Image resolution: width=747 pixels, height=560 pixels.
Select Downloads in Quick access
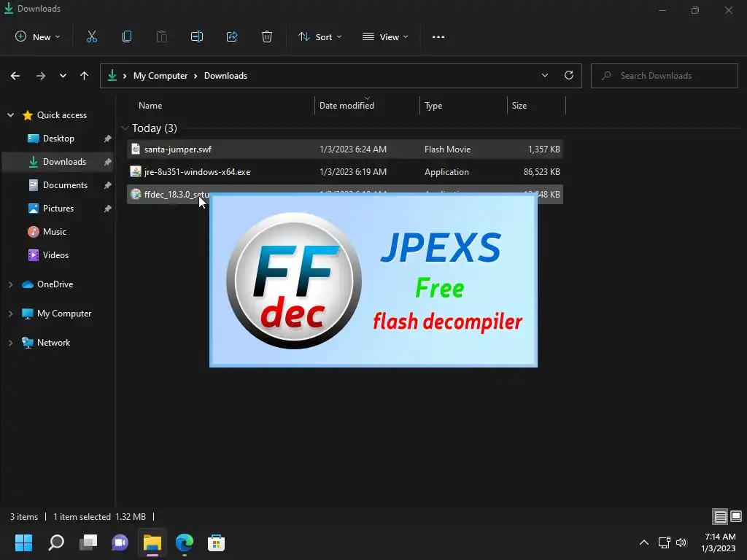58,162
